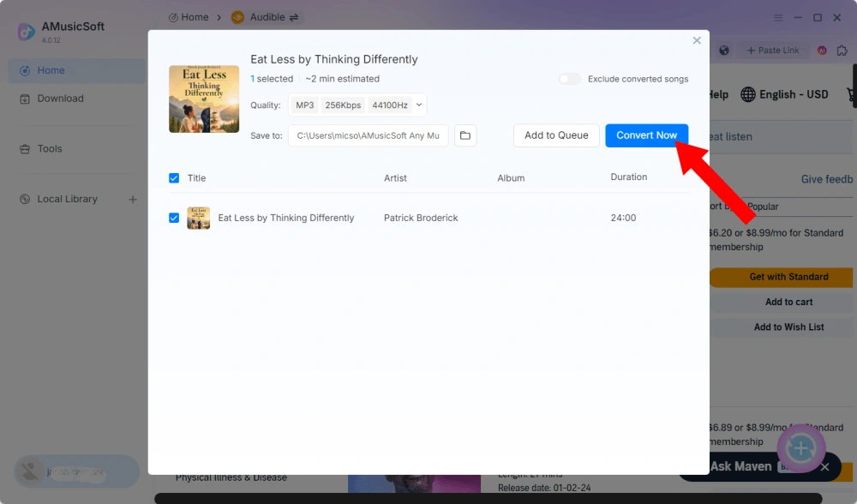Click the dialog title Eat Less by Thinking Differently
This screenshot has width=857, height=504.
334,59
